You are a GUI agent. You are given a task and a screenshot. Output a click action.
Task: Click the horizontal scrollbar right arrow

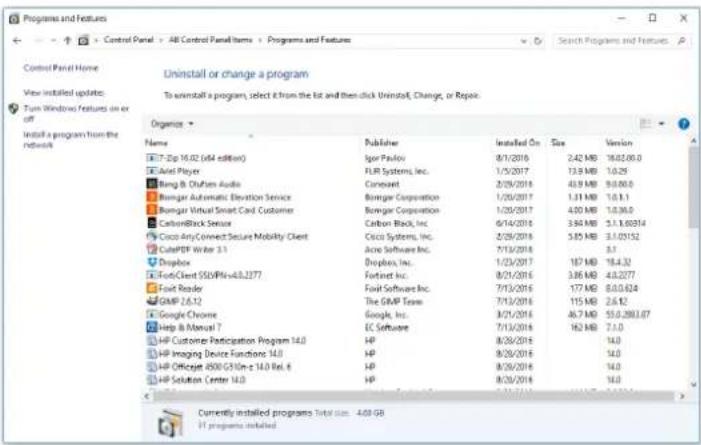[x=682, y=396]
